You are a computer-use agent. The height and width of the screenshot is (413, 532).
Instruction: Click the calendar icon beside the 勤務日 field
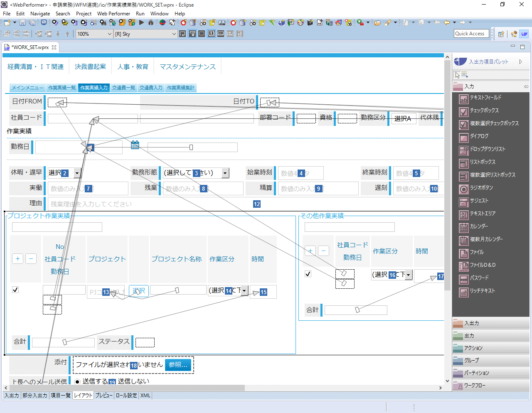point(135,145)
